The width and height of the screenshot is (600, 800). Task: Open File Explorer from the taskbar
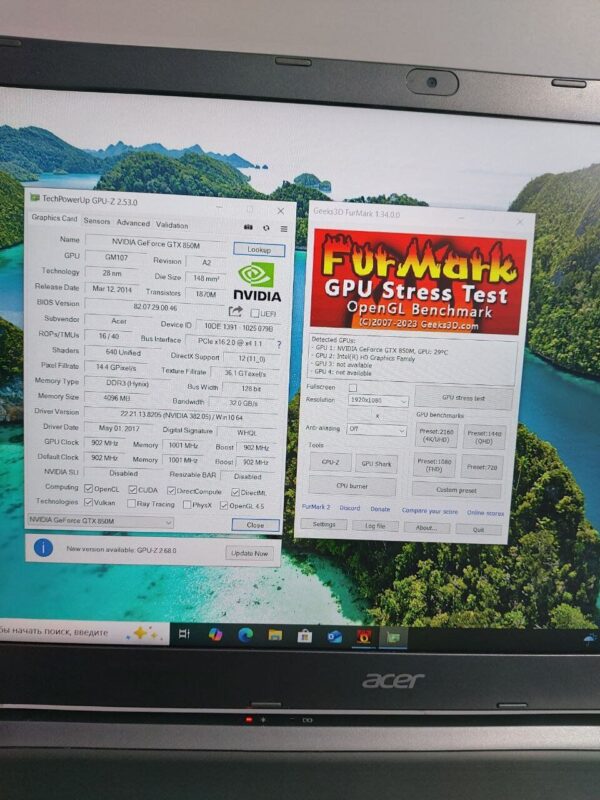275,635
